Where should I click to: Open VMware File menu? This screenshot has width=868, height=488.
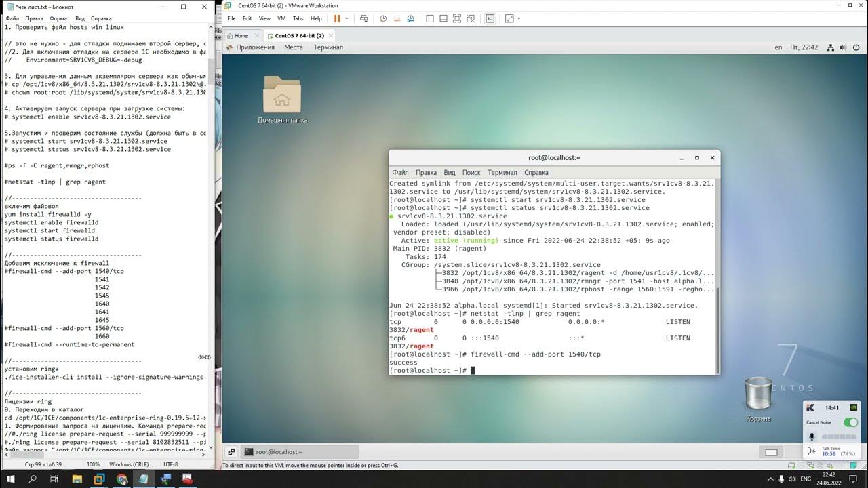point(231,18)
